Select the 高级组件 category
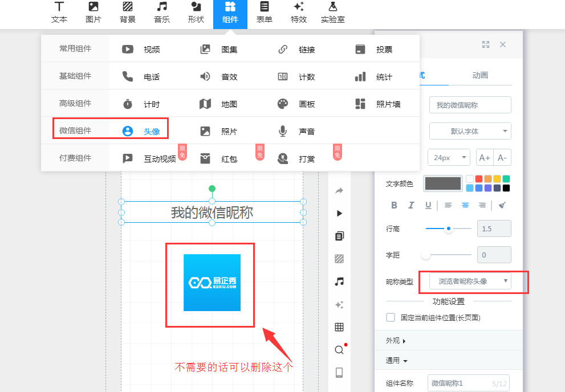Screen dimensions: 565x392 [75, 103]
